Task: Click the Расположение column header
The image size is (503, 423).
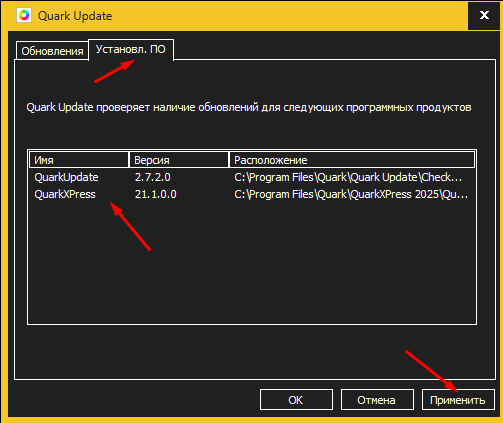Action: (352, 160)
